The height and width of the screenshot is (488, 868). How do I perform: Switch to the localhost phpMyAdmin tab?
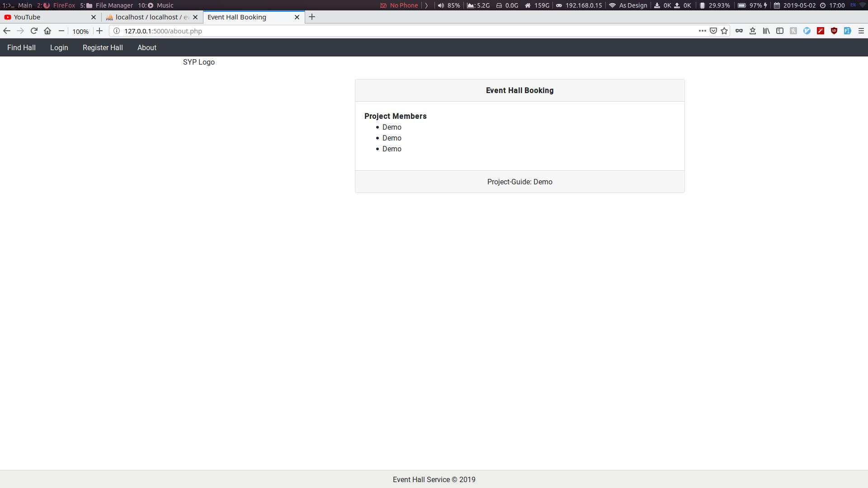click(149, 17)
